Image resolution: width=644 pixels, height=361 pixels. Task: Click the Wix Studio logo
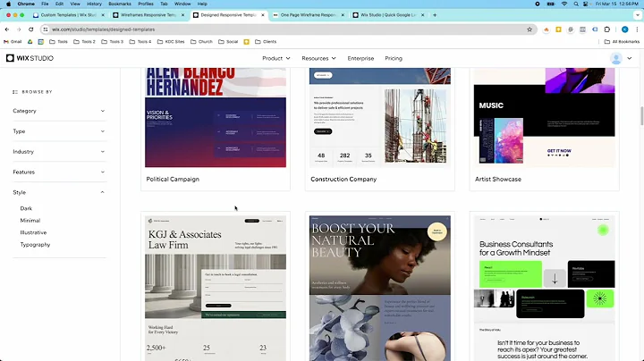pos(30,58)
